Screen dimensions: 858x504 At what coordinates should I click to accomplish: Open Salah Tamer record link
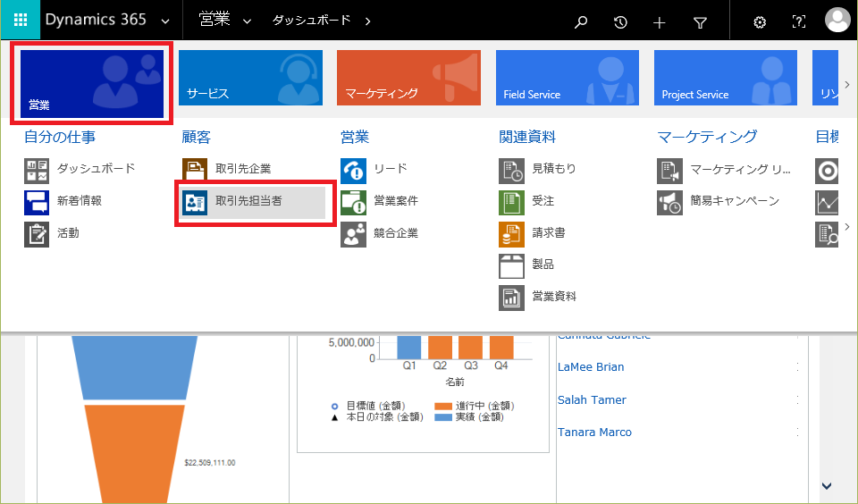[592, 400]
